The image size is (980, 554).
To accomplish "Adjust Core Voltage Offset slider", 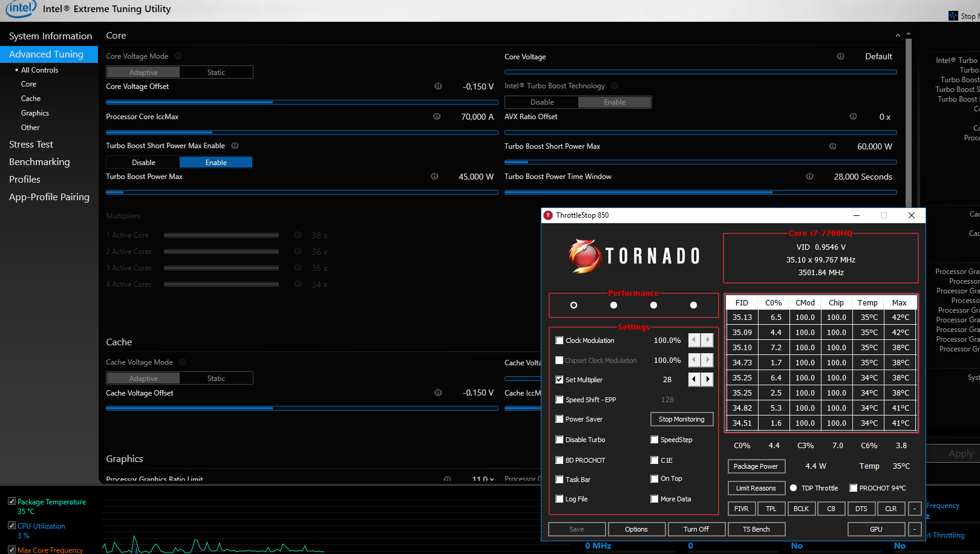I will point(302,102).
